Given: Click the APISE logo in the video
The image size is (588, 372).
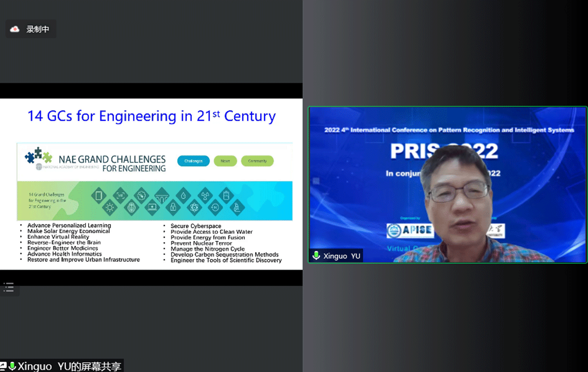Looking at the screenshot, I should [410, 230].
